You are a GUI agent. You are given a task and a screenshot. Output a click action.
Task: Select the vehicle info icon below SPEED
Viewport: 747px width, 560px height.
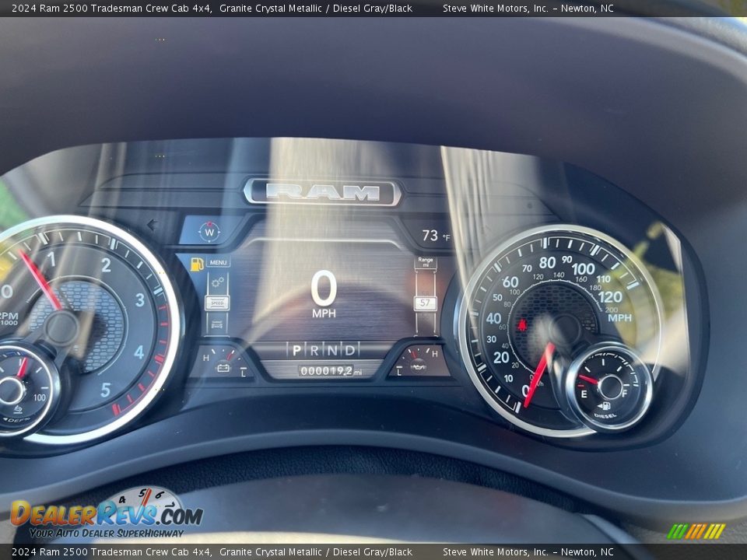pos(217,324)
